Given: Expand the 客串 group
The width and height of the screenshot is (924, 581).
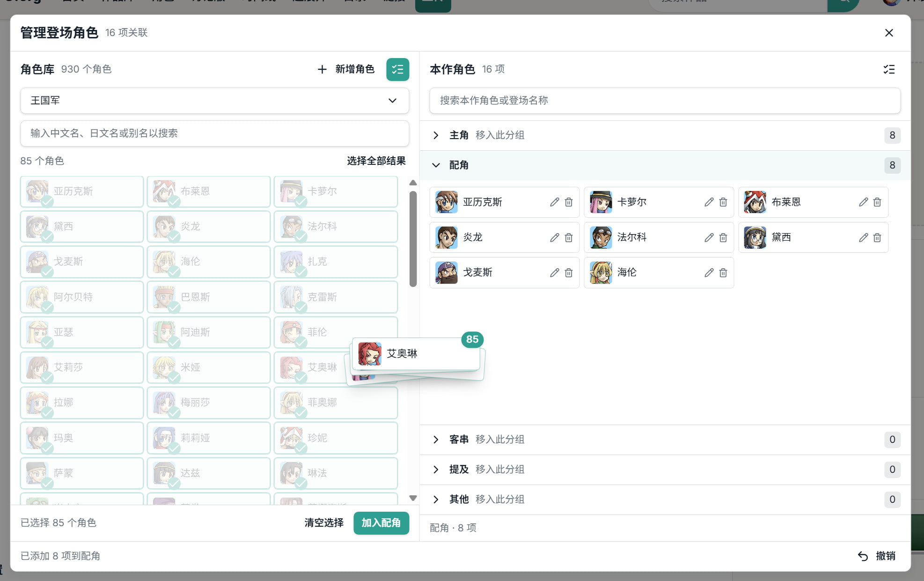Looking at the screenshot, I should point(436,440).
